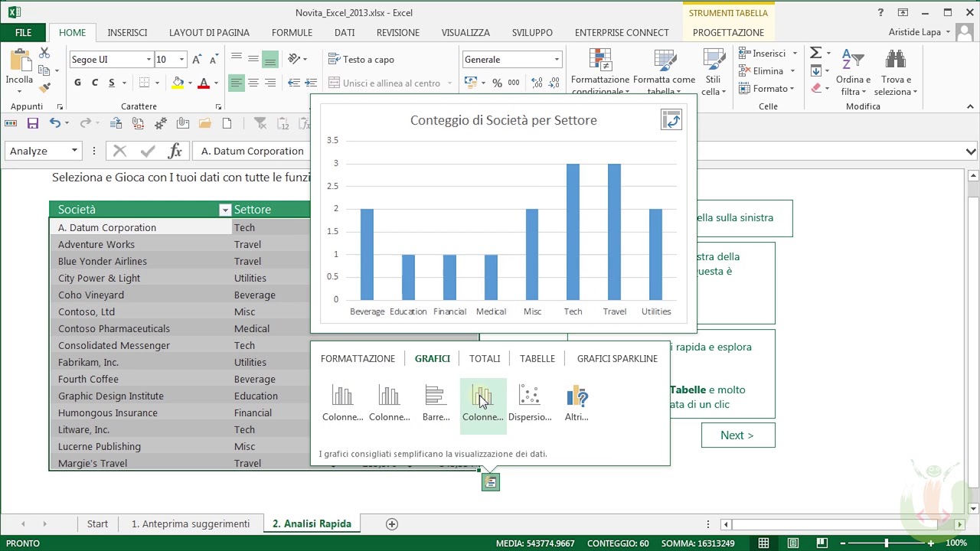
Task: Add a new sheet with plus button
Action: (x=392, y=524)
